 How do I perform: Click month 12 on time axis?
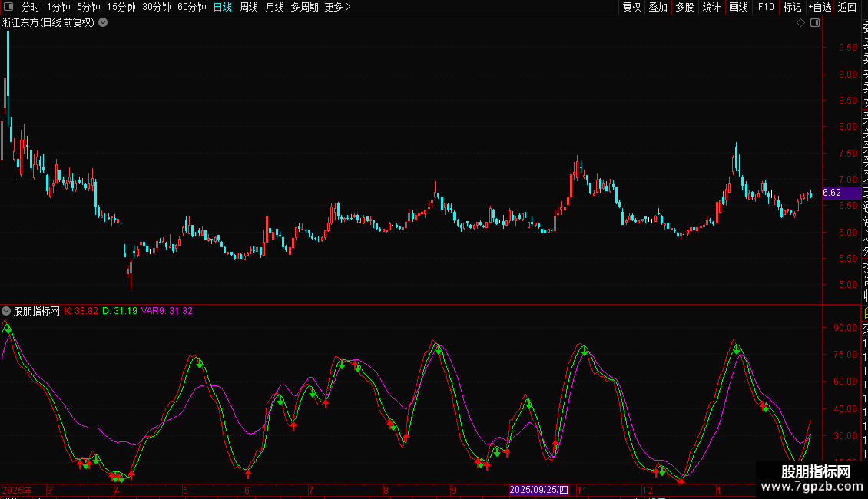647,490
